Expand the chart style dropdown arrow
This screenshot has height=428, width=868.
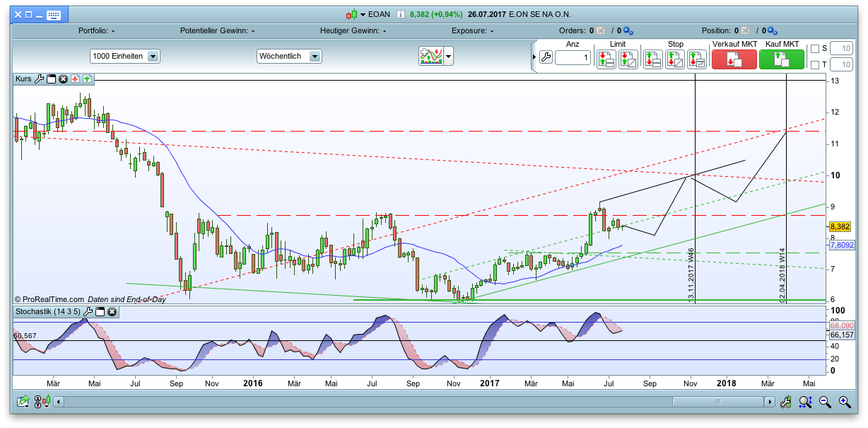[x=448, y=56]
